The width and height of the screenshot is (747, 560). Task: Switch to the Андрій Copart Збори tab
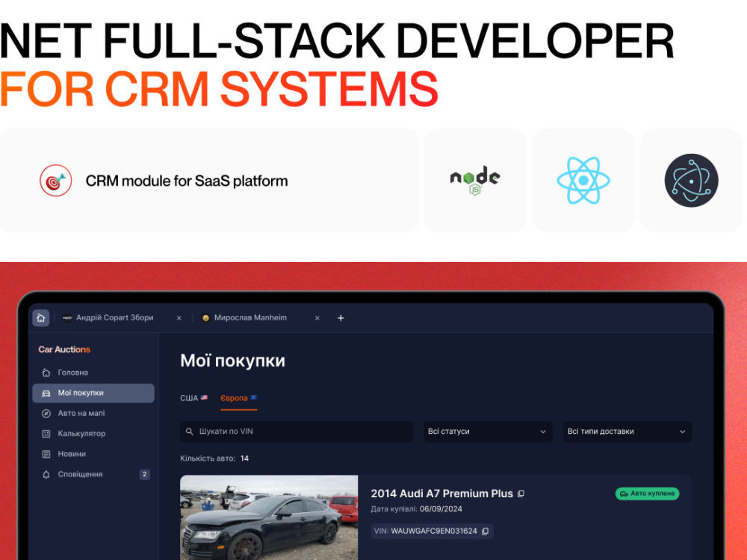tap(115, 317)
